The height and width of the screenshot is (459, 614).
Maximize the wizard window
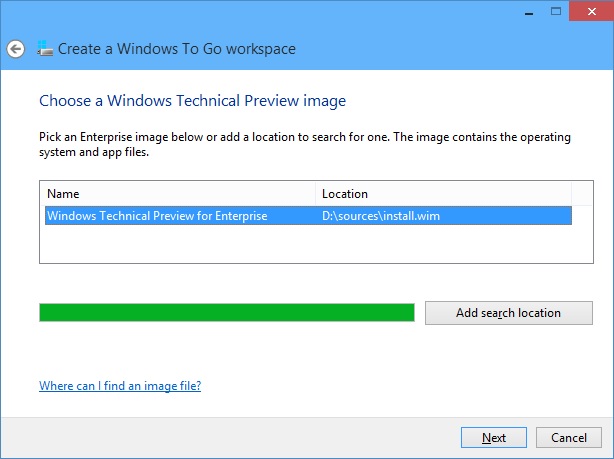coord(556,11)
